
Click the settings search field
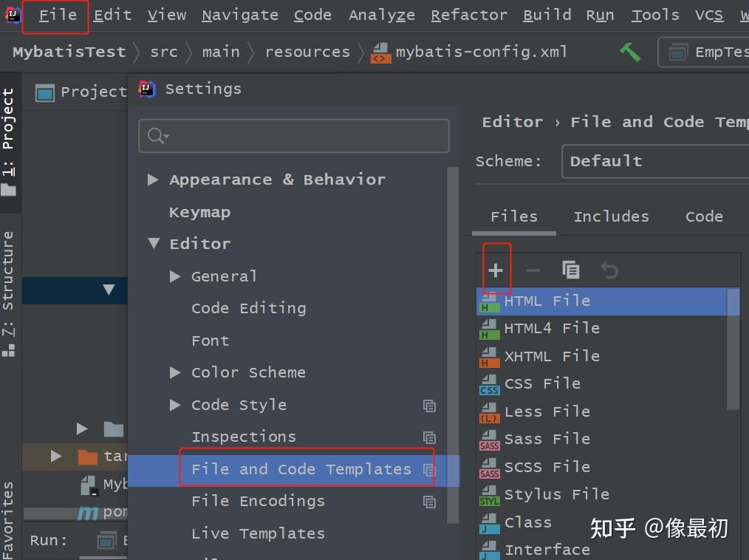(x=293, y=136)
